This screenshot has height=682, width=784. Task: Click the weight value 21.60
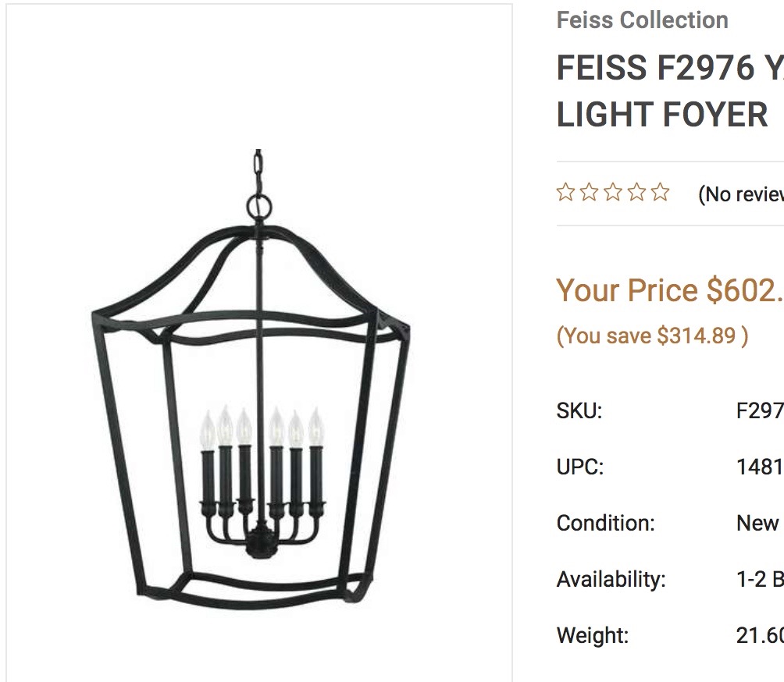tap(760, 635)
